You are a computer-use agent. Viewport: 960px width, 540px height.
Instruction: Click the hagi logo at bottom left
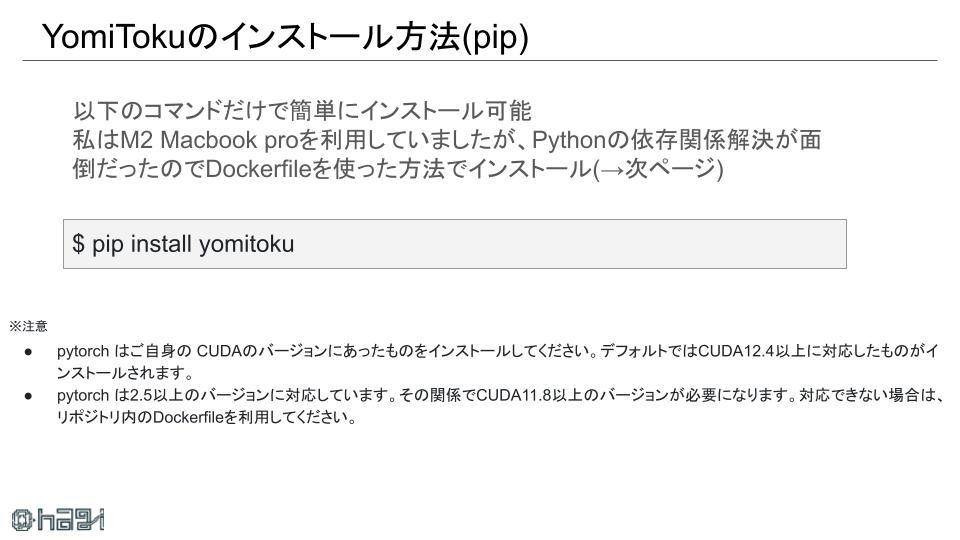58,520
